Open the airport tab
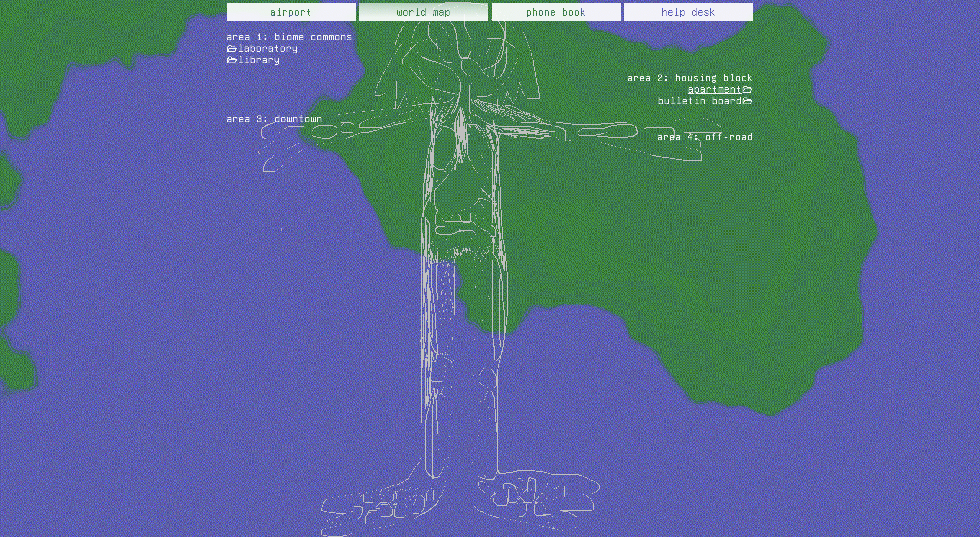The width and height of the screenshot is (980, 537). click(291, 12)
